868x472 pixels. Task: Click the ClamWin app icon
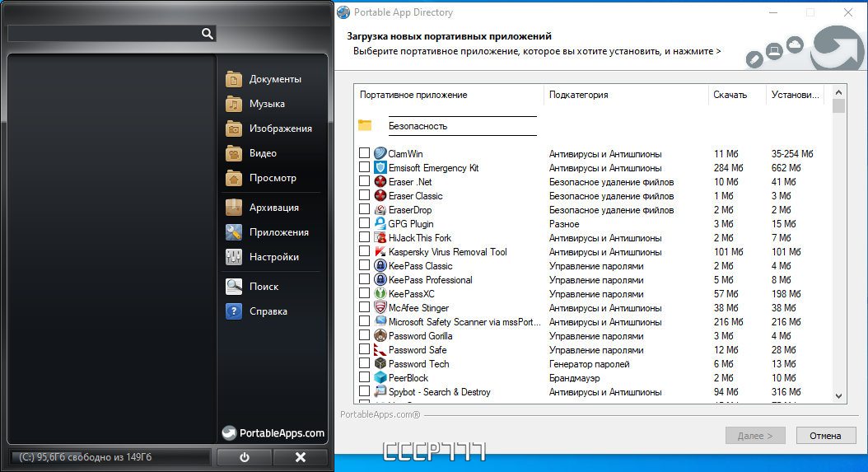[x=380, y=153]
